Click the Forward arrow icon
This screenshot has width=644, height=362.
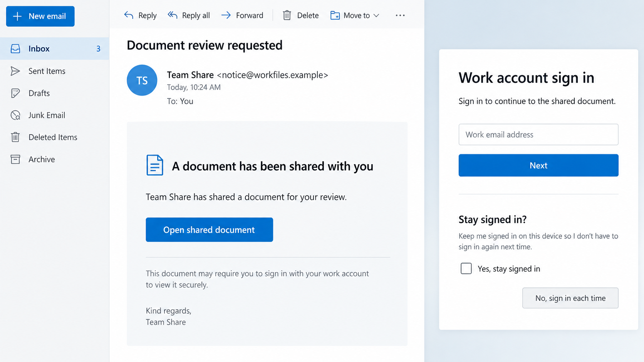point(226,15)
